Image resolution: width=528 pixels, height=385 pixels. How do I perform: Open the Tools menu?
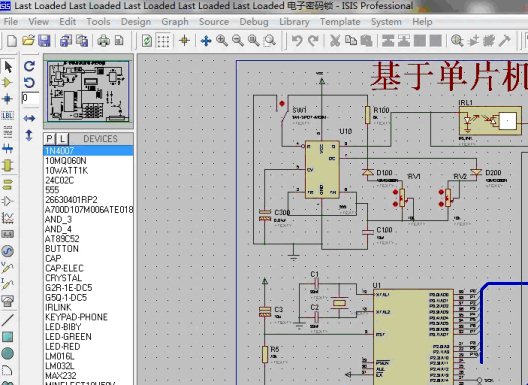98,22
